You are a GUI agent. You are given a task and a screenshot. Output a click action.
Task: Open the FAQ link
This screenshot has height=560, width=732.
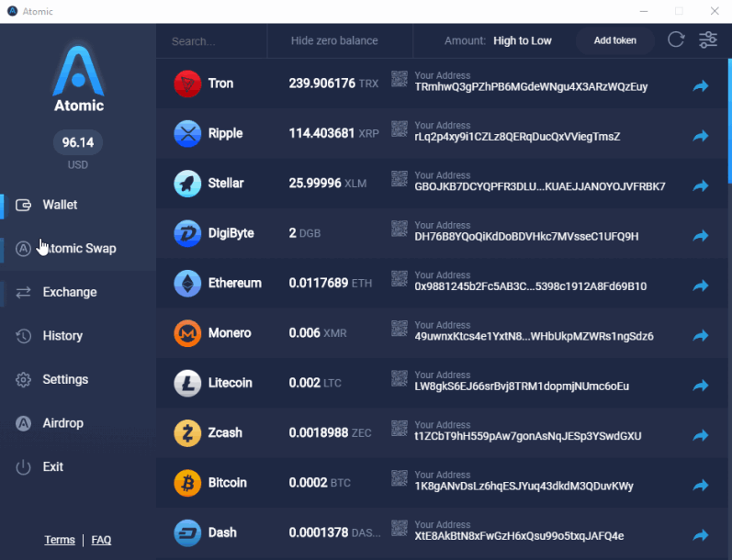tap(101, 540)
